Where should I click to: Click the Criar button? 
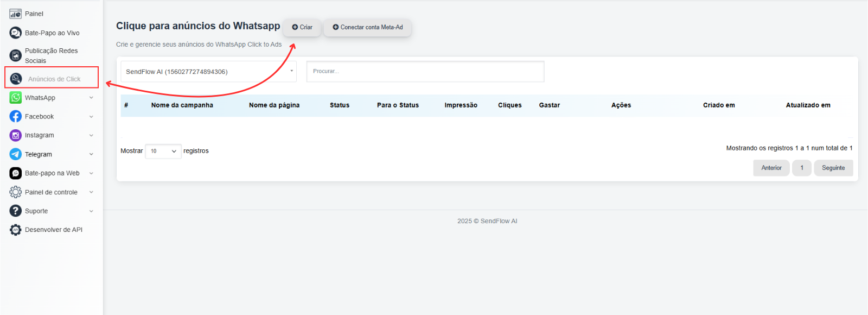point(302,27)
